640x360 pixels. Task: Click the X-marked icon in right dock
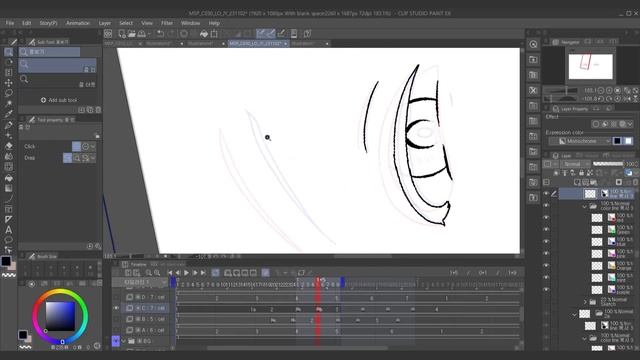[x=533, y=90]
